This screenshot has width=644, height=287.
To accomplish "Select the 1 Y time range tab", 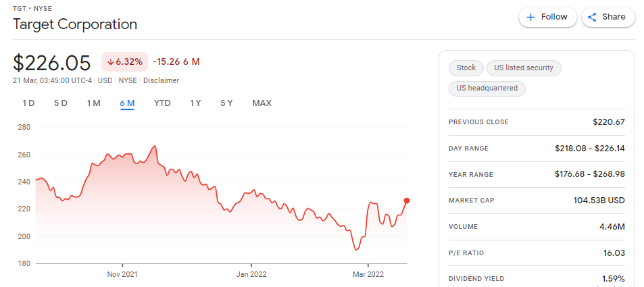I will (x=195, y=103).
